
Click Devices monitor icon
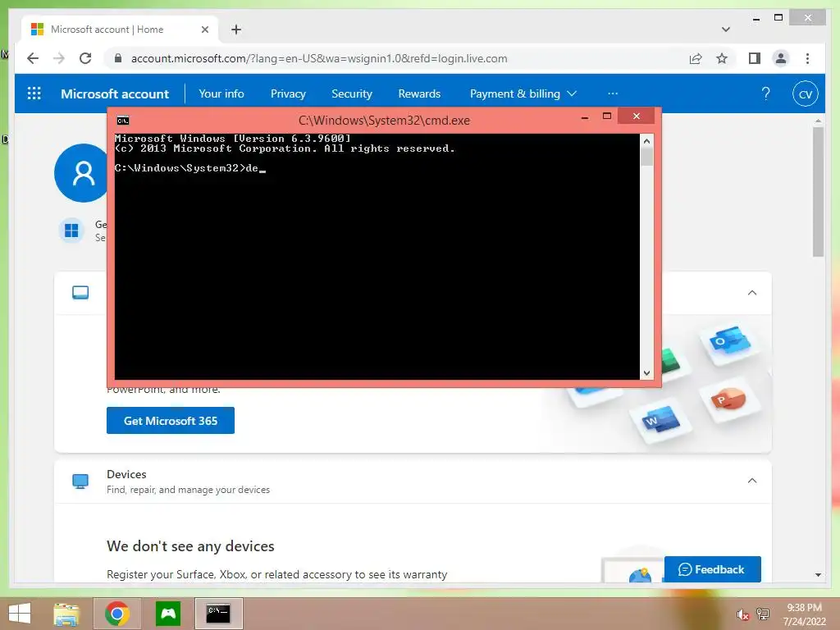click(80, 481)
